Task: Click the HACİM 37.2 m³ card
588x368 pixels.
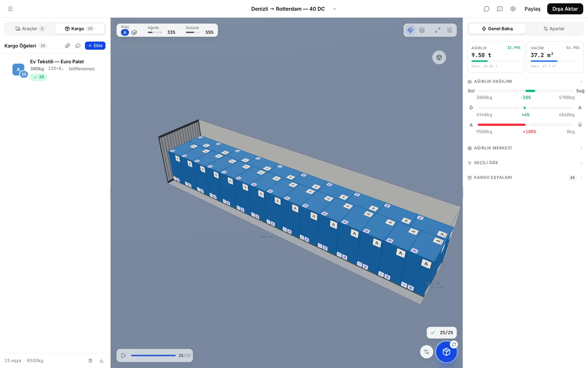Action: click(555, 57)
